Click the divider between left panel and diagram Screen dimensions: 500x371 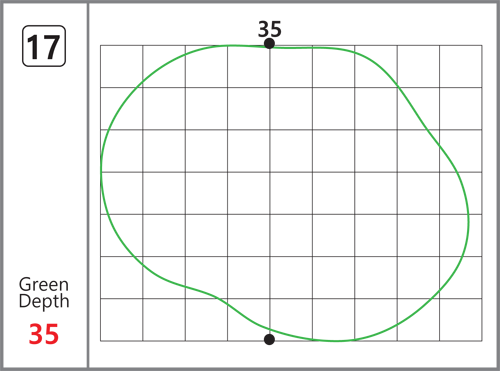[x=88, y=185]
